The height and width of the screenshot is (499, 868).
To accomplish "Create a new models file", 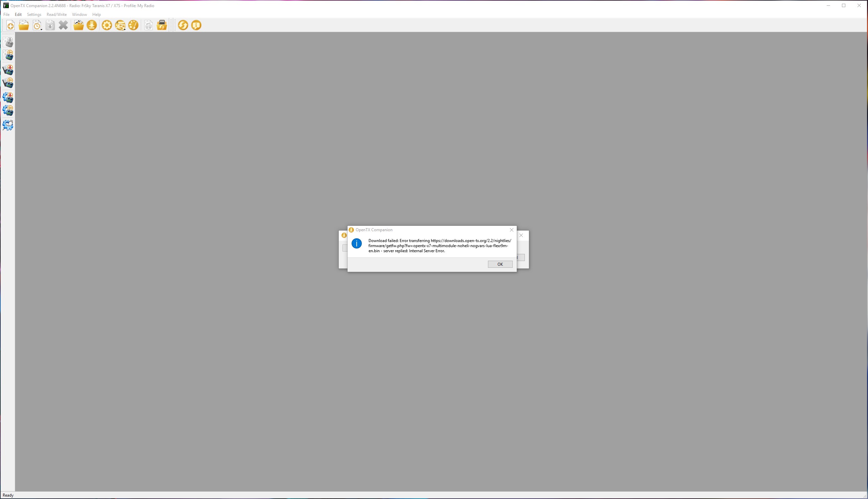I will tap(10, 25).
